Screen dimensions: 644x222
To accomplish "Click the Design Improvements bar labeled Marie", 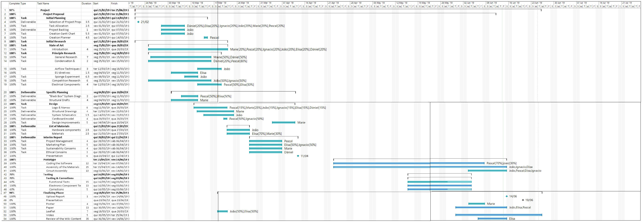I will [x=284, y=123].
